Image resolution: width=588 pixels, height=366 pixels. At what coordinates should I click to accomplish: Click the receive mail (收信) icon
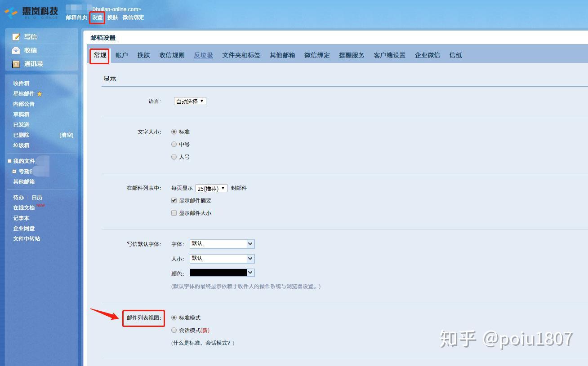(x=16, y=50)
